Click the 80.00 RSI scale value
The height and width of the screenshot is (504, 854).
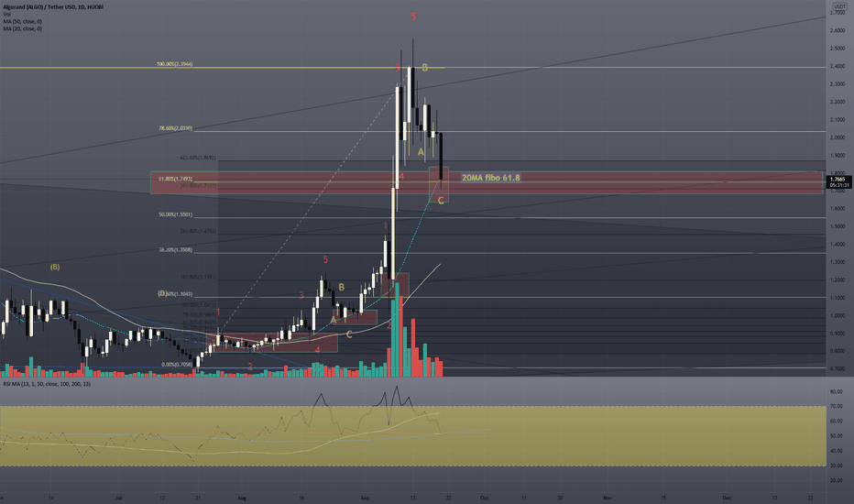point(836,392)
